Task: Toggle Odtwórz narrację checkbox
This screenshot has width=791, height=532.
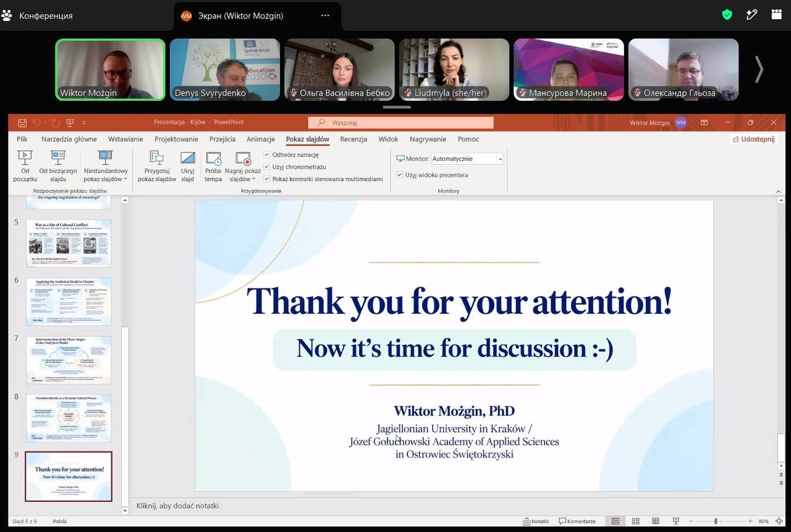Action: (267, 155)
